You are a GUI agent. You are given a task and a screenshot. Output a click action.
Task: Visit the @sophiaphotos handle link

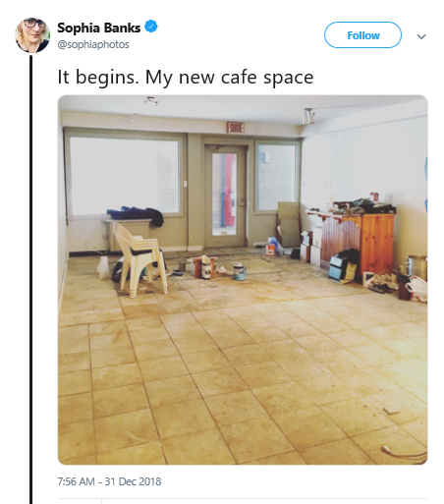(x=93, y=44)
